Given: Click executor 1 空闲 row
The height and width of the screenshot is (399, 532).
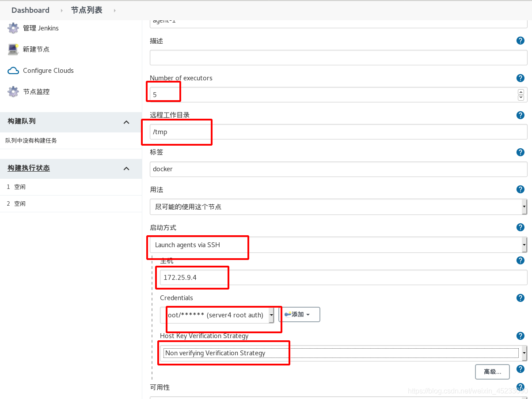Looking at the screenshot, I should click(x=71, y=187).
